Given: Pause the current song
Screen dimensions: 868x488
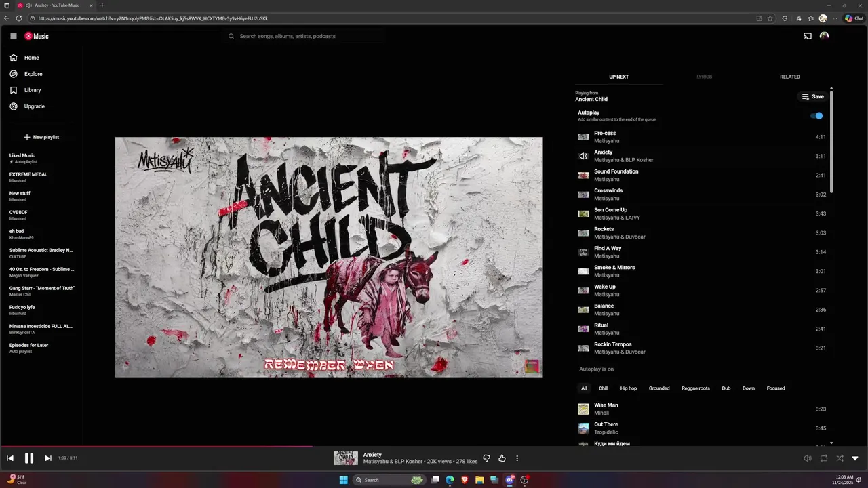Looking at the screenshot, I should tap(29, 458).
